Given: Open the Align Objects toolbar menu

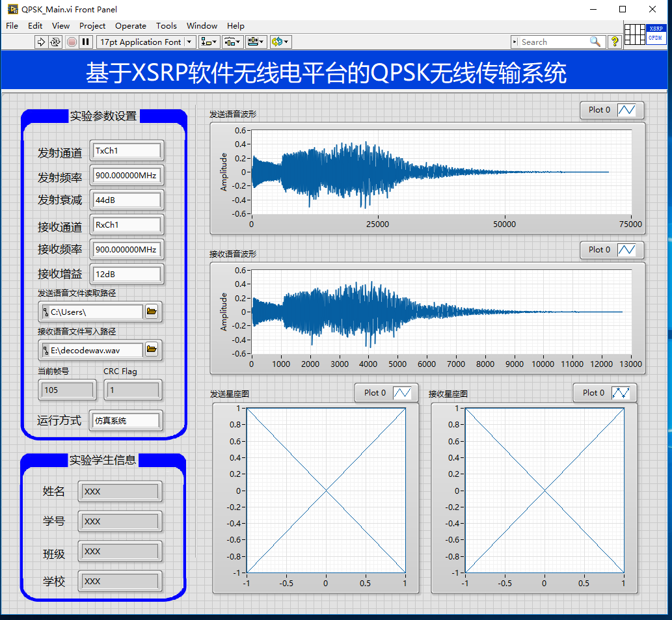Looking at the screenshot, I should click(x=209, y=42).
